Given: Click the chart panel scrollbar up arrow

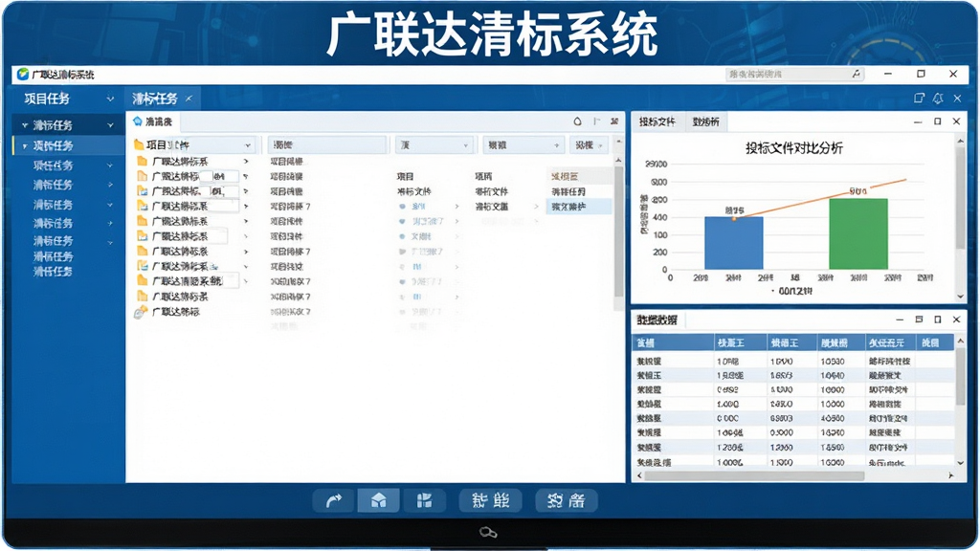Looking at the screenshot, I should 961,142.
